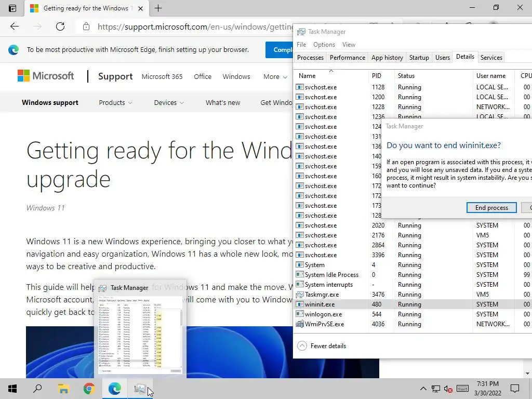The width and height of the screenshot is (532, 399).
Task: Open a new browser tab with plus icon
Action: [x=158, y=8]
